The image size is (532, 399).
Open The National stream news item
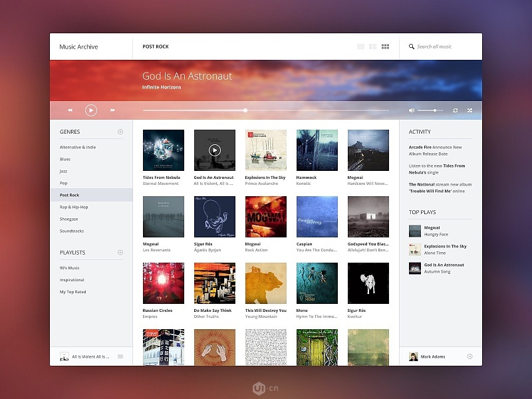[440, 188]
